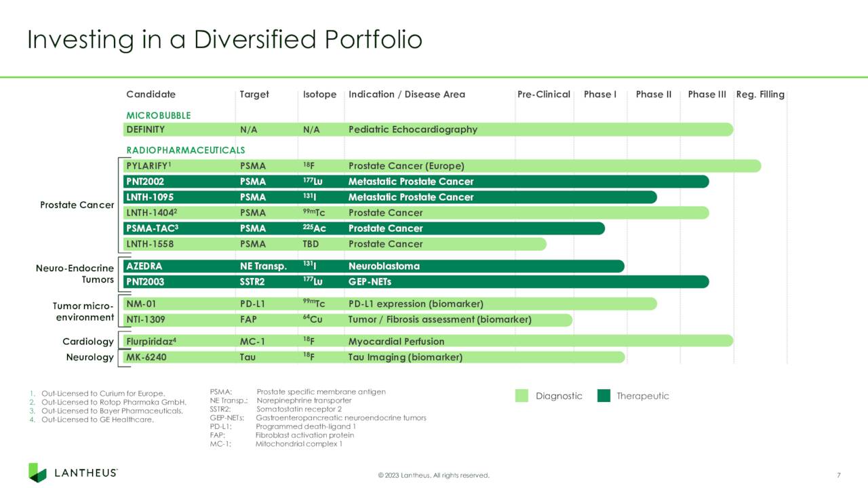Click the 'Phase II' header
The width and height of the screenshot is (868, 488).
point(654,94)
